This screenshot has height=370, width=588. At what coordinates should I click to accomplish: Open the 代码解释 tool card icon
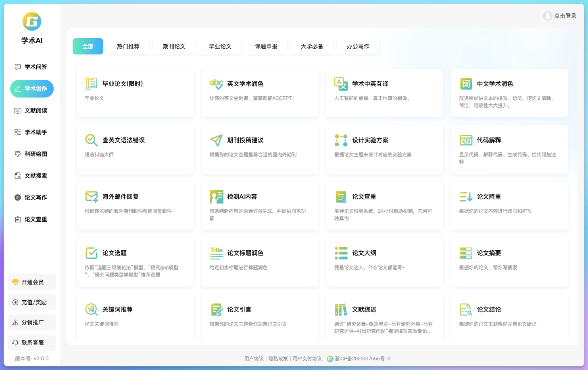pos(466,140)
